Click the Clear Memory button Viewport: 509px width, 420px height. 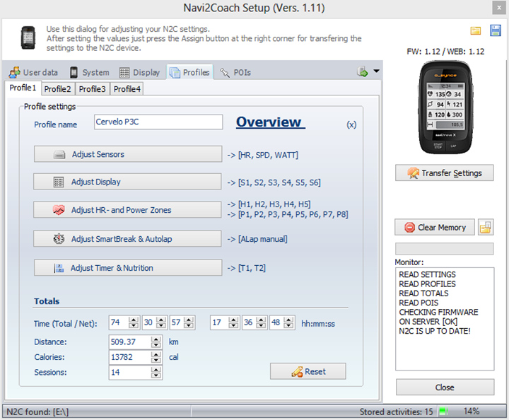435,227
